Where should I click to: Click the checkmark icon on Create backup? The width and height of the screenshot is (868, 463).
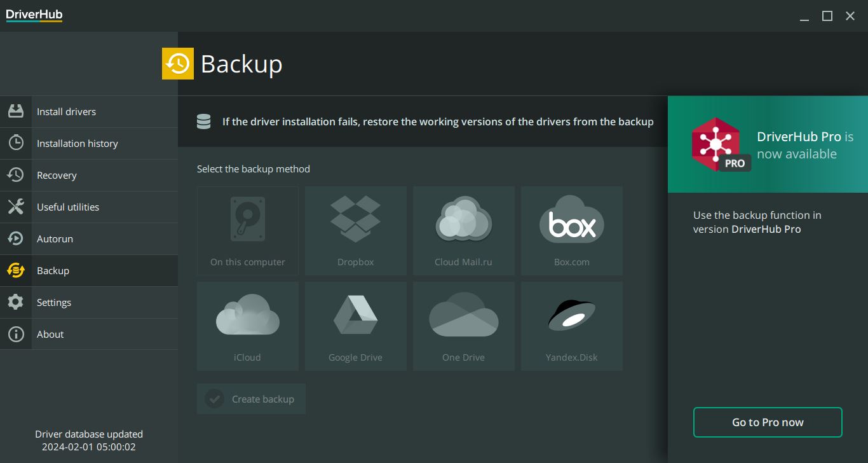pyautogui.click(x=214, y=399)
